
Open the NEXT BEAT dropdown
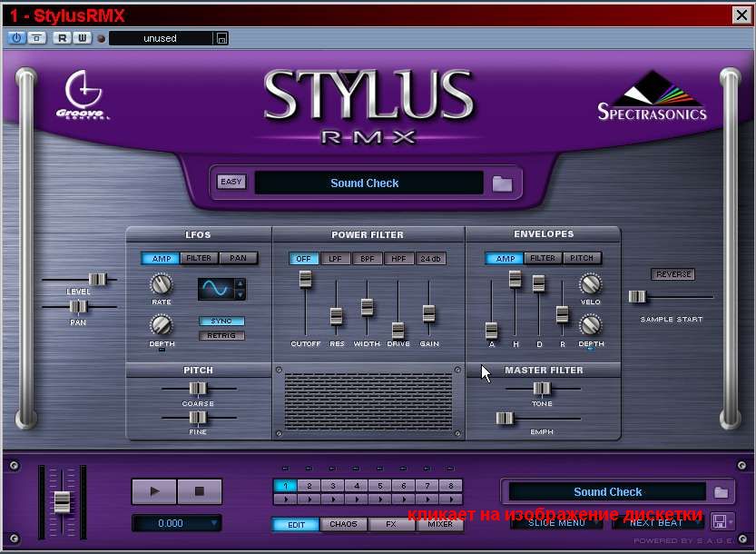click(x=657, y=522)
